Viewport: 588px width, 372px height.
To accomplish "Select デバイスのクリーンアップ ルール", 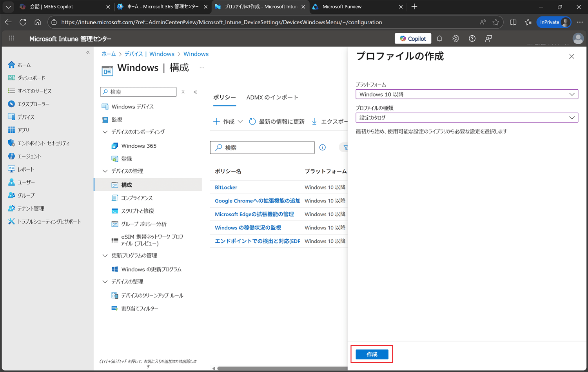I will click(x=148, y=295).
